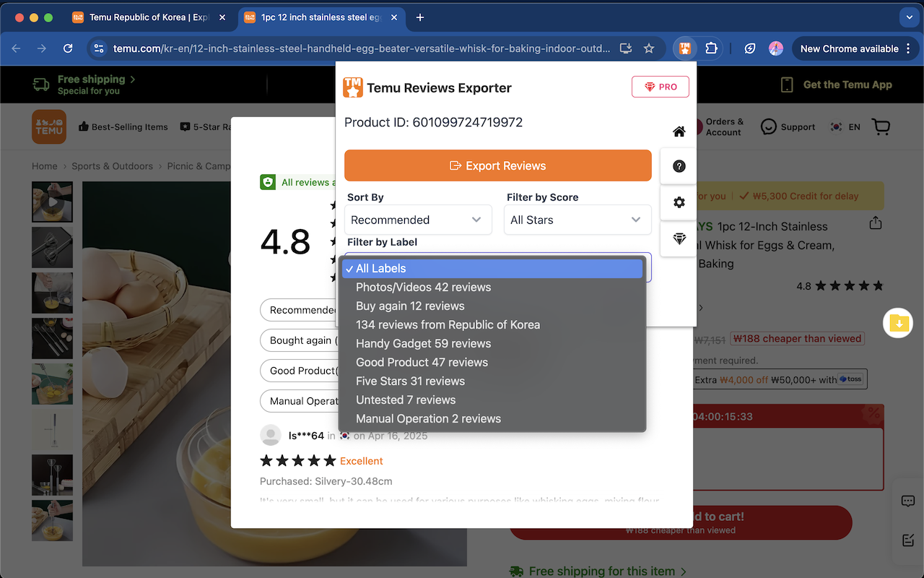Switch to the Temu Republic of Korea tab
Screen dimensions: 924x578
click(x=149, y=17)
